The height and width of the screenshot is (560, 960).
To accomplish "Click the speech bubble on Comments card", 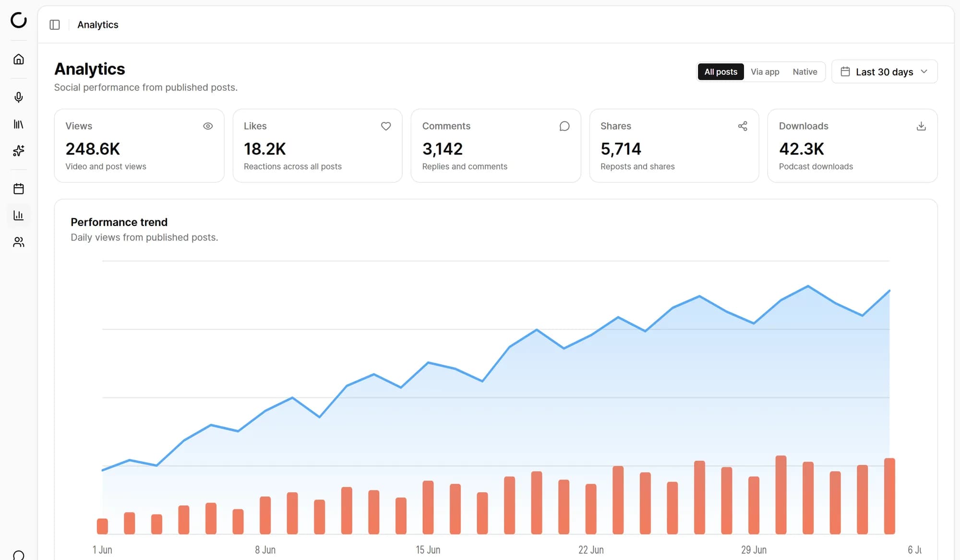I will (x=564, y=126).
